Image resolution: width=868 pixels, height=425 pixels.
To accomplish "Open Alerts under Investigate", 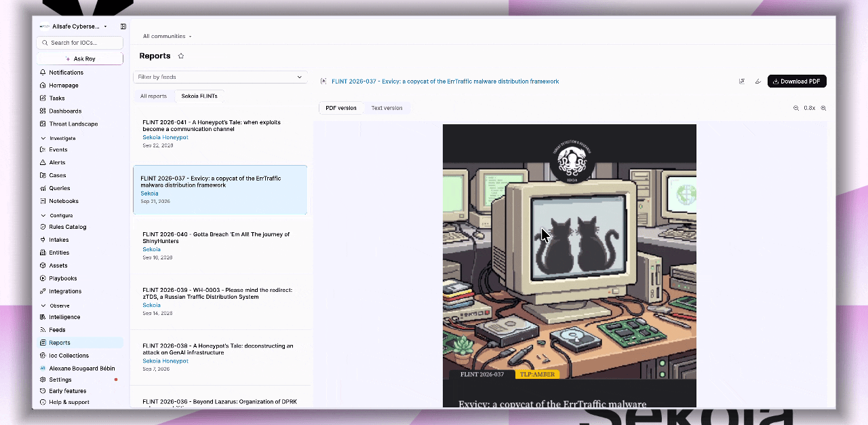I will 57,162.
